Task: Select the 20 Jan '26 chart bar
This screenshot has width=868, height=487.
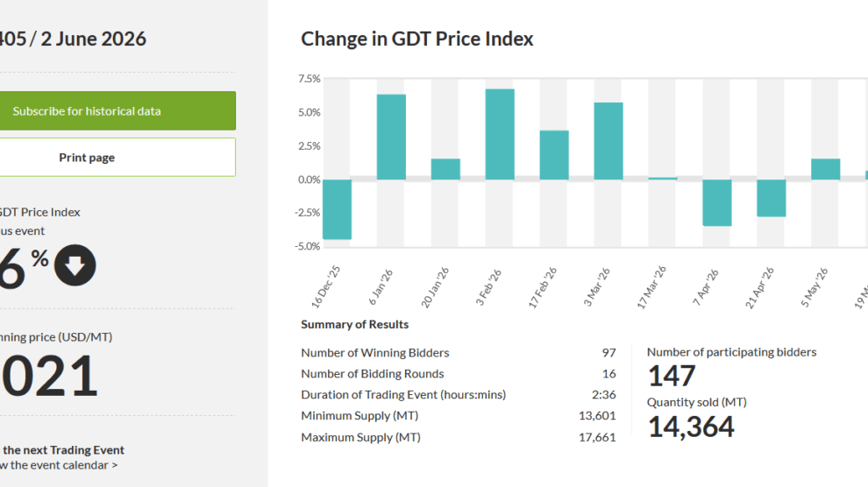Action: 445,169
